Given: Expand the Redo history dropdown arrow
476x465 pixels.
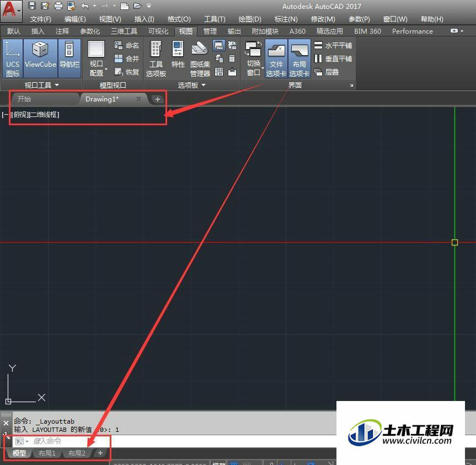Looking at the screenshot, I should (x=114, y=6).
